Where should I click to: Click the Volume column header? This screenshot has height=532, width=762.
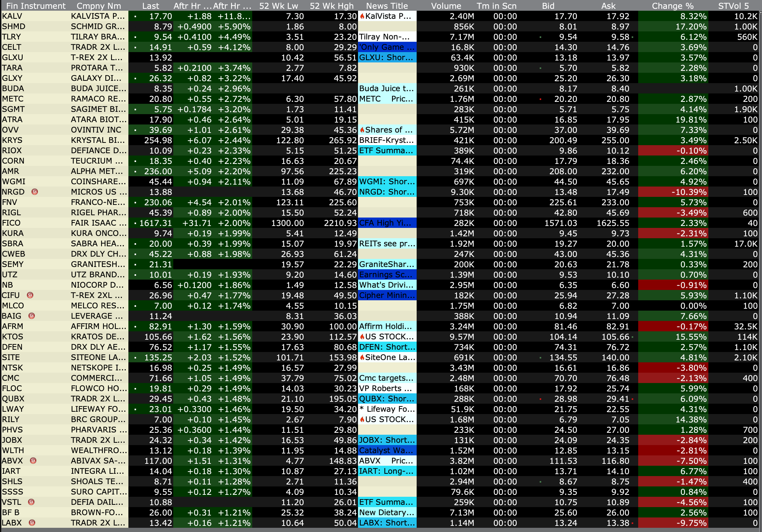[446, 6]
